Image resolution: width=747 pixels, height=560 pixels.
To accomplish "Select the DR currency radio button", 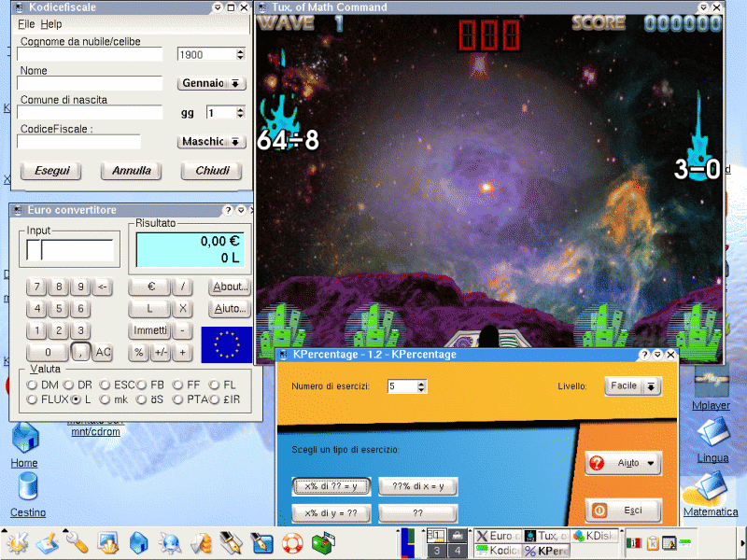I will click(x=68, y=385).
